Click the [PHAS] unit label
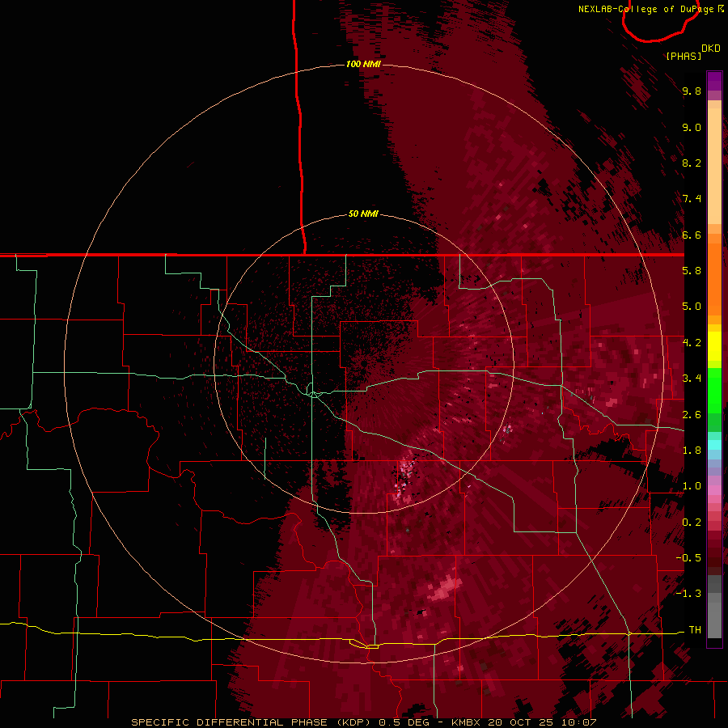The image size is (728, 728). [684, 56]
